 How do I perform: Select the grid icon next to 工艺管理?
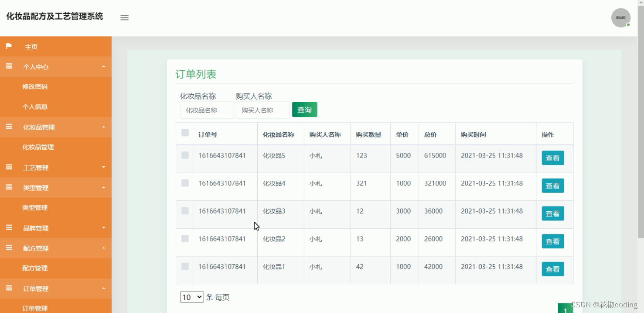click(x=9, y=167)
